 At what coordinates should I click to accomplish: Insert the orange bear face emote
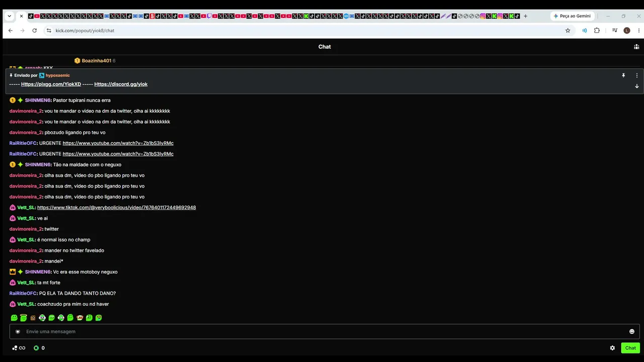(x=79, y=318)
